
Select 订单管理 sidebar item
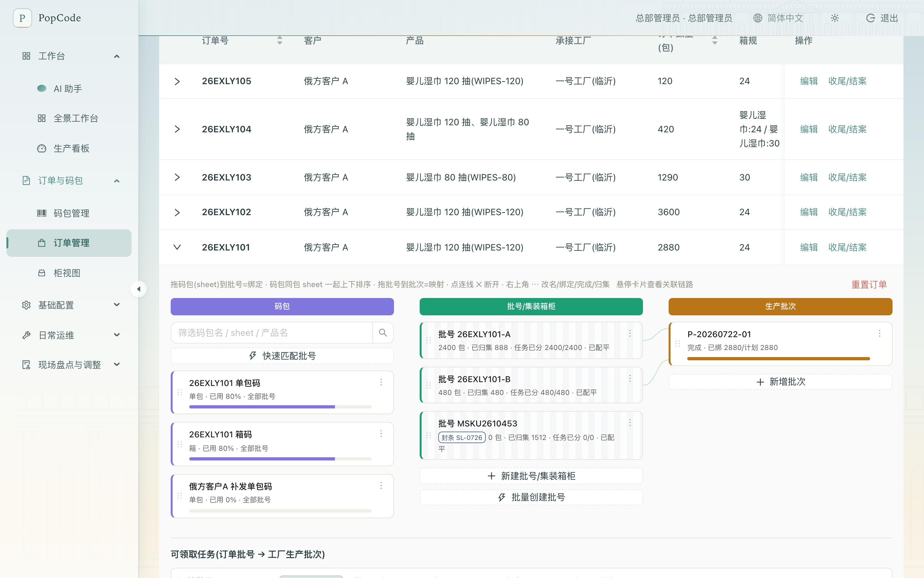[69, 243]
